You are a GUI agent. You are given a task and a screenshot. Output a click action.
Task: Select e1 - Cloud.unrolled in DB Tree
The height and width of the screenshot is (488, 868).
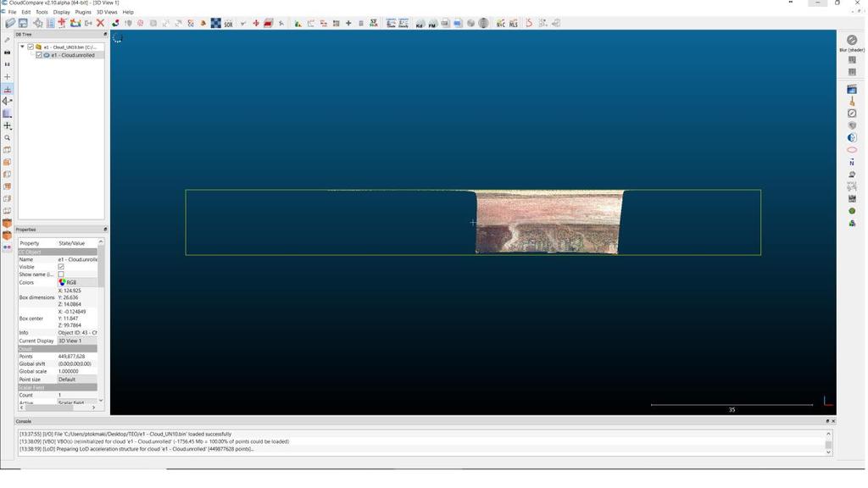(x=73, y=55)
